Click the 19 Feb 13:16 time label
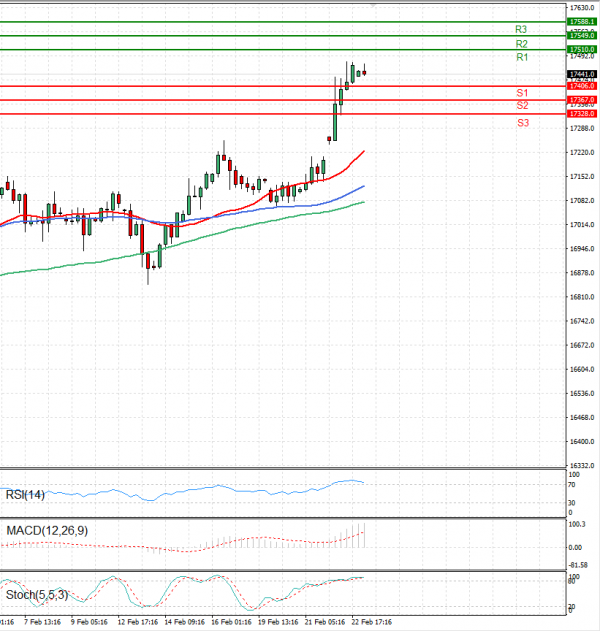Screen dimensions: 600x631 tap(278, 622)
